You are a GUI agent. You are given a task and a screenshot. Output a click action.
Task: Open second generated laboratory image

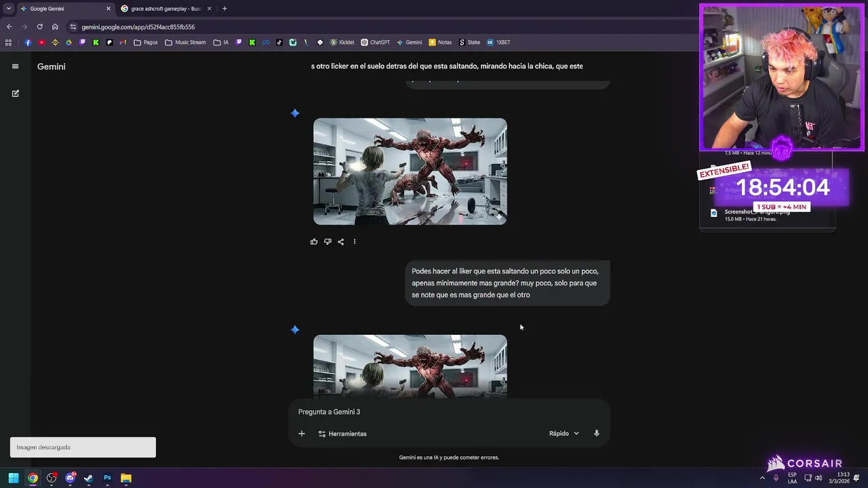pyautogui.click(x=410, y=366)
